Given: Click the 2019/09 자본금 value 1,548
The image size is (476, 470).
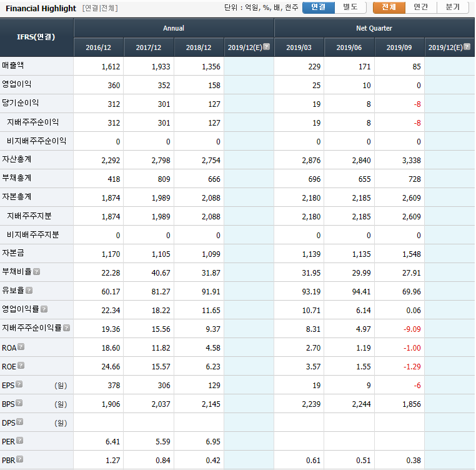Looking at the screenshot, I should 412,254.
